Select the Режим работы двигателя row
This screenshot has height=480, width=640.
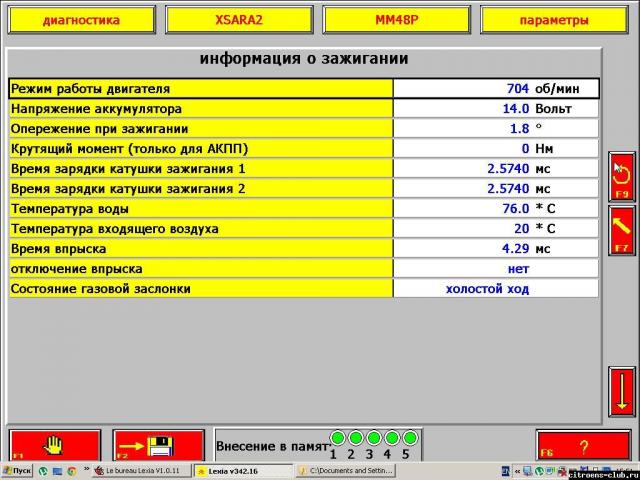(304, 89)
